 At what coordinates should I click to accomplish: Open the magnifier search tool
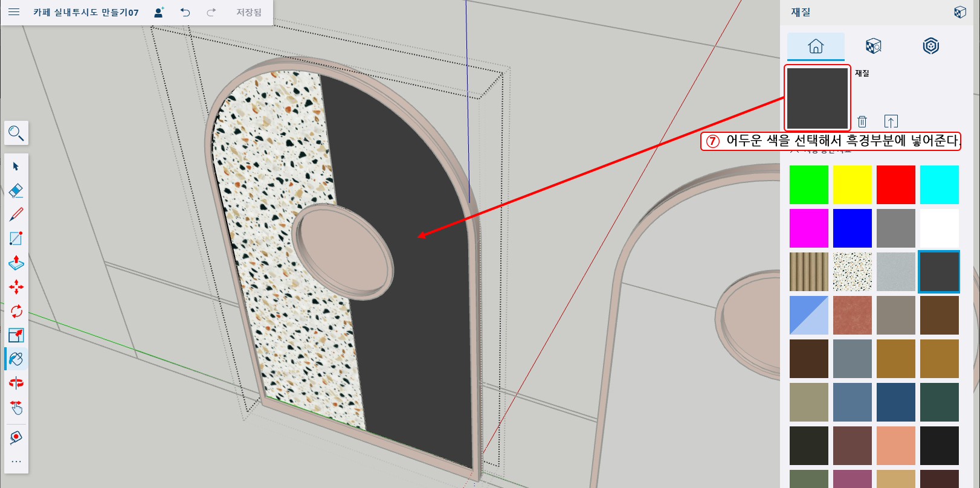16,133
